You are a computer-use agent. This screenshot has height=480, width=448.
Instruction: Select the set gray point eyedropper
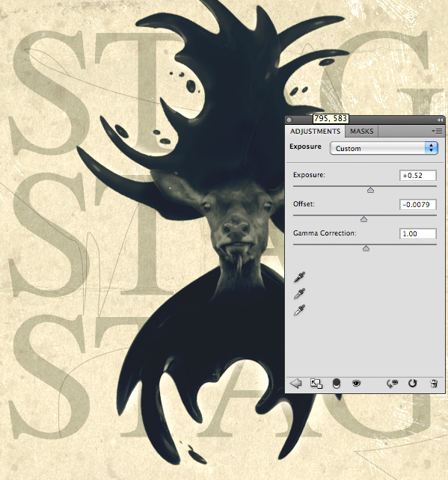[299, 293]
